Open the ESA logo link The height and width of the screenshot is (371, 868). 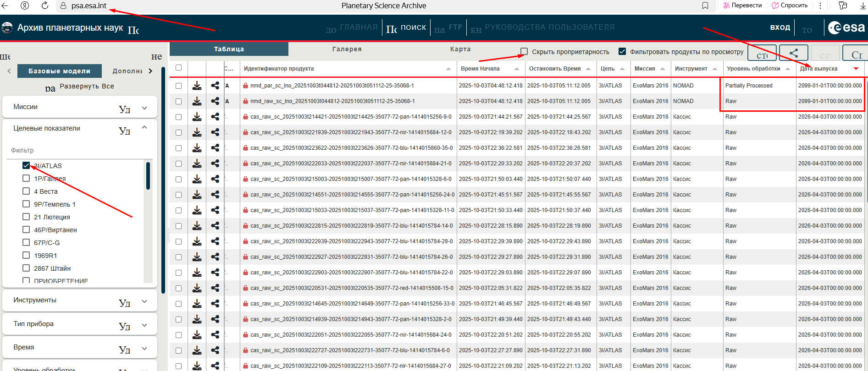click(846, 27)
